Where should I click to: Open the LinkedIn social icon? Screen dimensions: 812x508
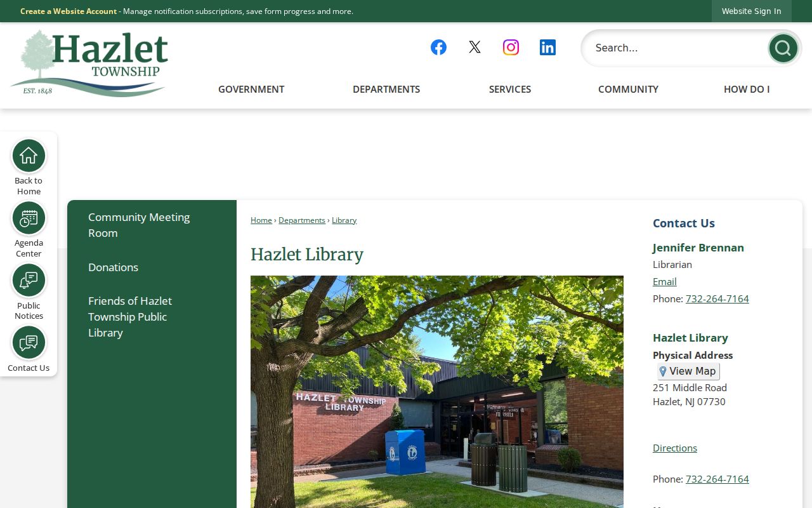click(x=547, y=48)
